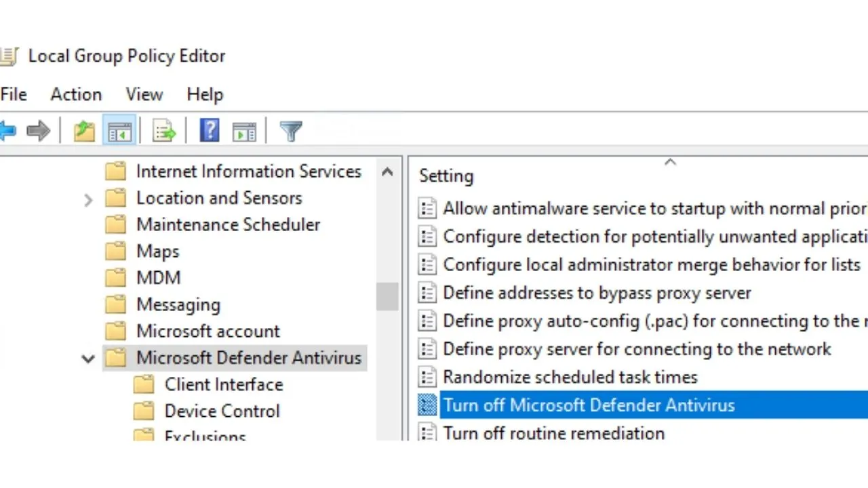Select the Client Interface folder

tap(223, 384)
